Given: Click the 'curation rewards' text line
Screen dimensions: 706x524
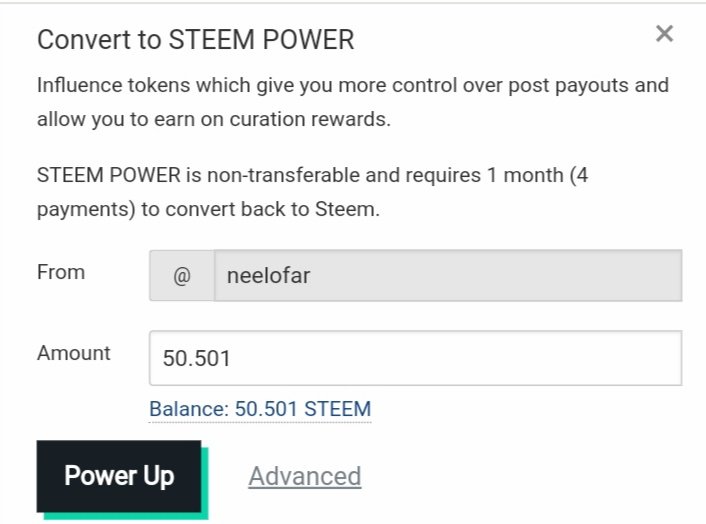Looking at the screenshot, I should pos(214,119).
